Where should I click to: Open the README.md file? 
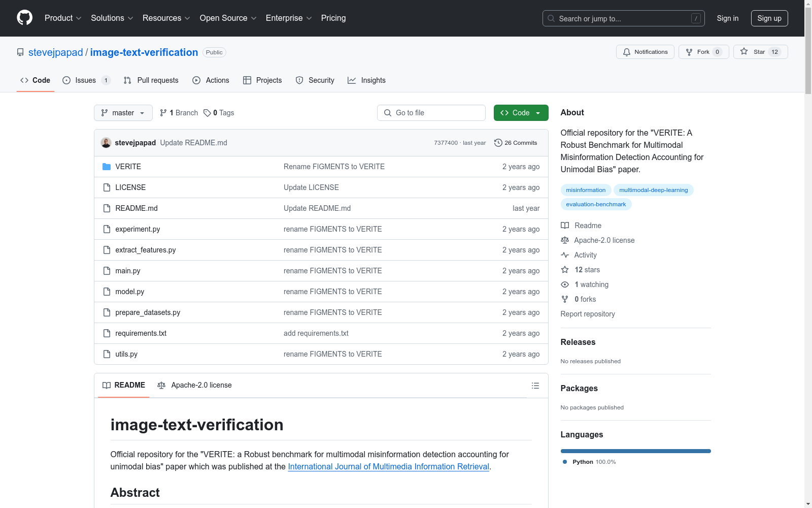coord(137,208)
